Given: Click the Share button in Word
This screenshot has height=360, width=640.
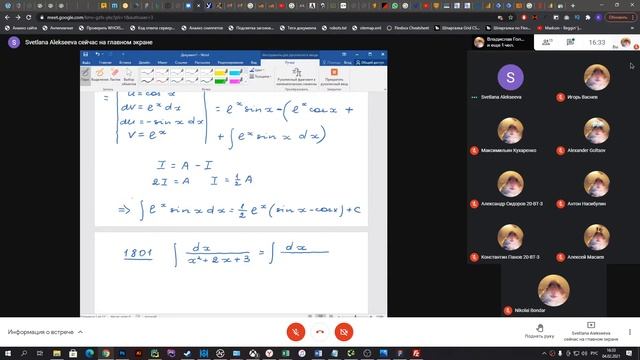Looking at the screenshot, I should [x=370, y=62].
